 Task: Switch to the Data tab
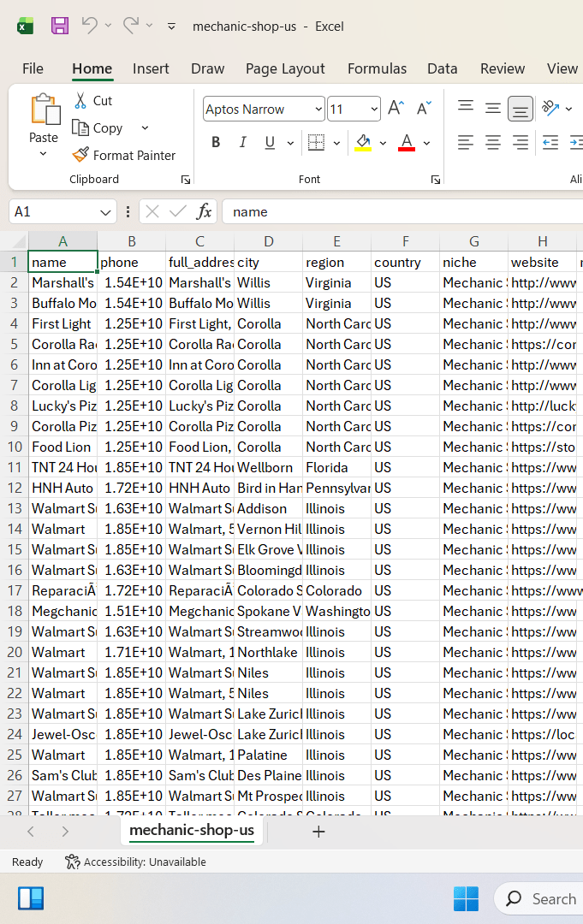(x=442, y=69)
